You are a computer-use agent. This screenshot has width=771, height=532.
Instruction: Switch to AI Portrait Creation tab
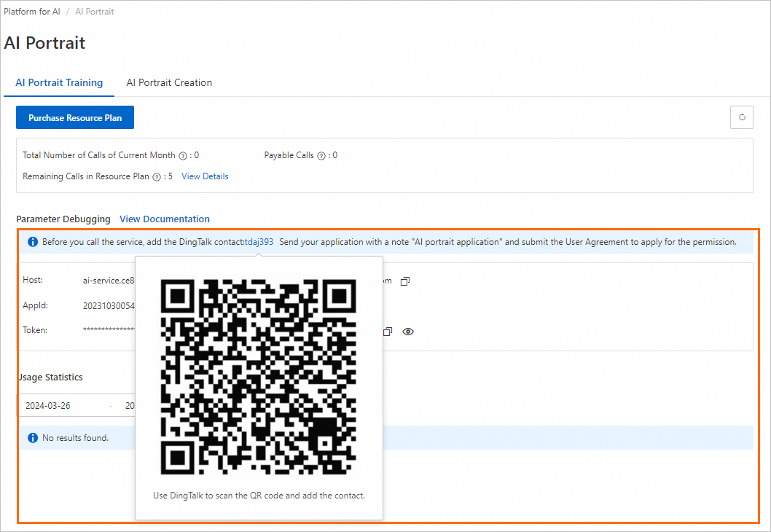(169, 82)
